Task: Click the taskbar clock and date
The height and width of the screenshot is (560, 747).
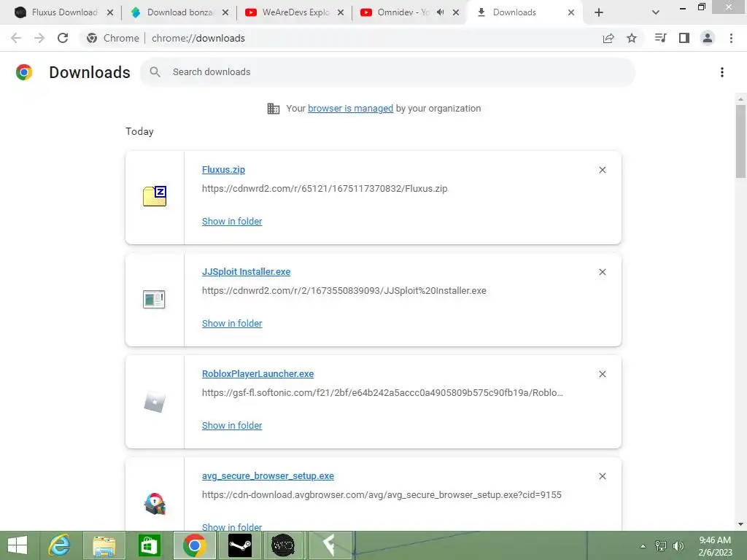Action: click(715, 546)
